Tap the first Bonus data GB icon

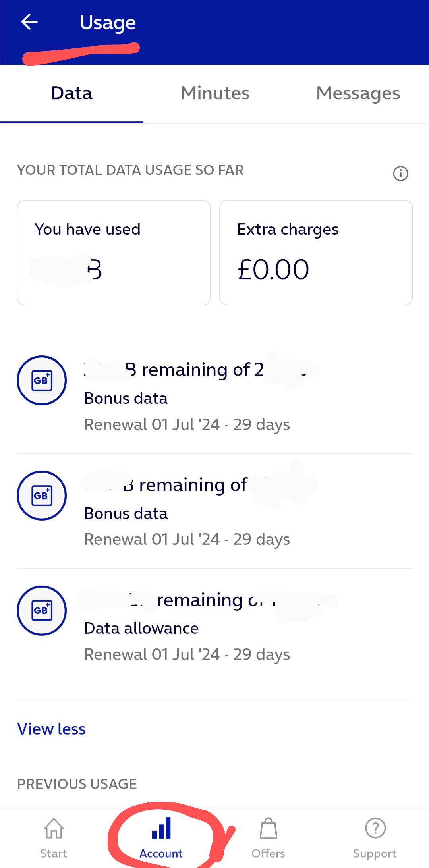[42, 380]
